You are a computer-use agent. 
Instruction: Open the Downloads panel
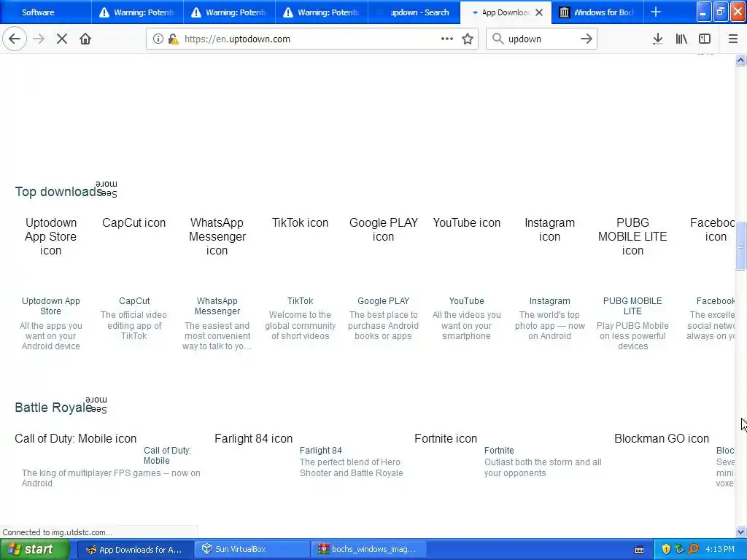[x=657, y=39]
